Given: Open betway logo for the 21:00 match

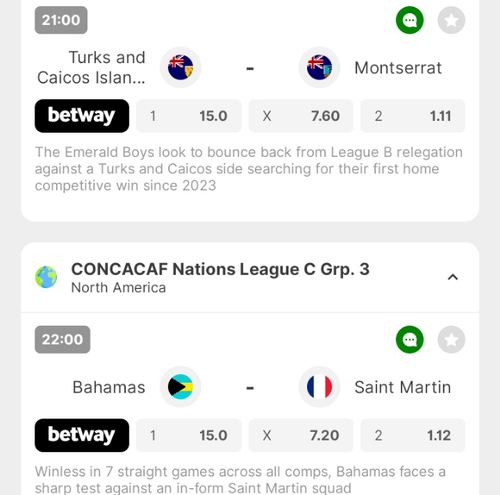Looking at the screenshot, I should point(82,116).
